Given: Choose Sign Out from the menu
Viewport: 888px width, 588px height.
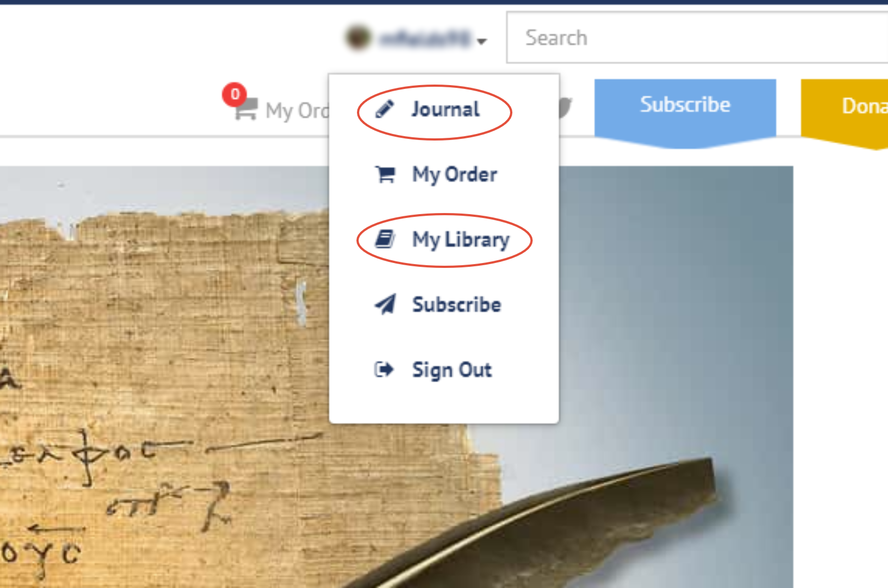Looking at the screenshot, I should point(452,370).
